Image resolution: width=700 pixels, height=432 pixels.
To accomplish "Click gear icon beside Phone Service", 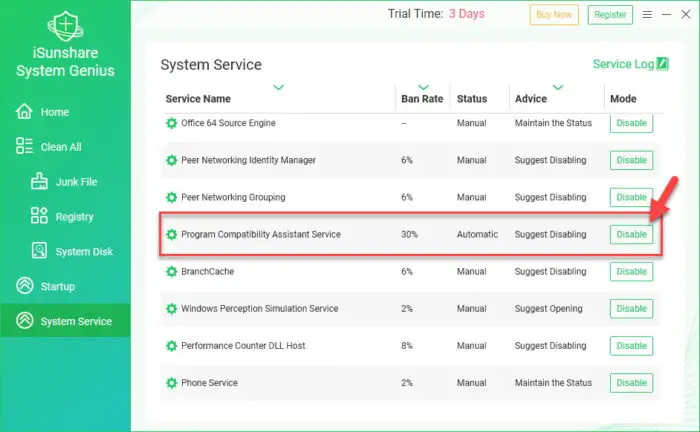I will (x=171, y=383).
